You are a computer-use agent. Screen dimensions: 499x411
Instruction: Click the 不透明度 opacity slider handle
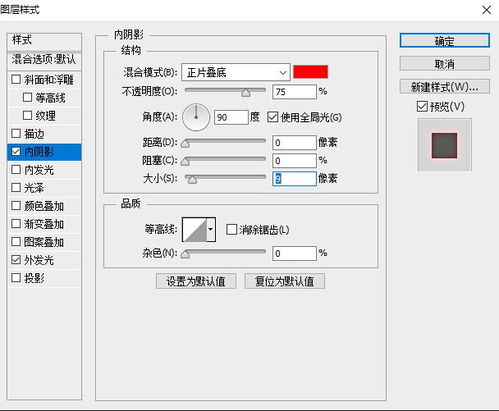point(246,93)
